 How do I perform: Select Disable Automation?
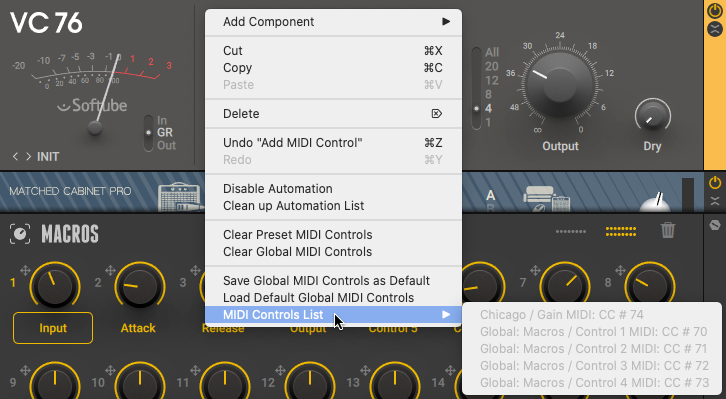(x=333, y=189)
